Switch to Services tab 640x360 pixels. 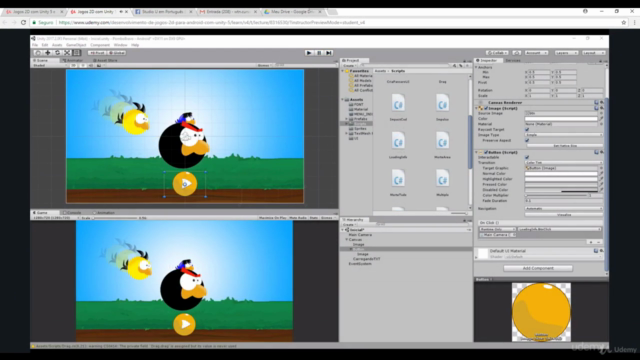click(513, 60)
